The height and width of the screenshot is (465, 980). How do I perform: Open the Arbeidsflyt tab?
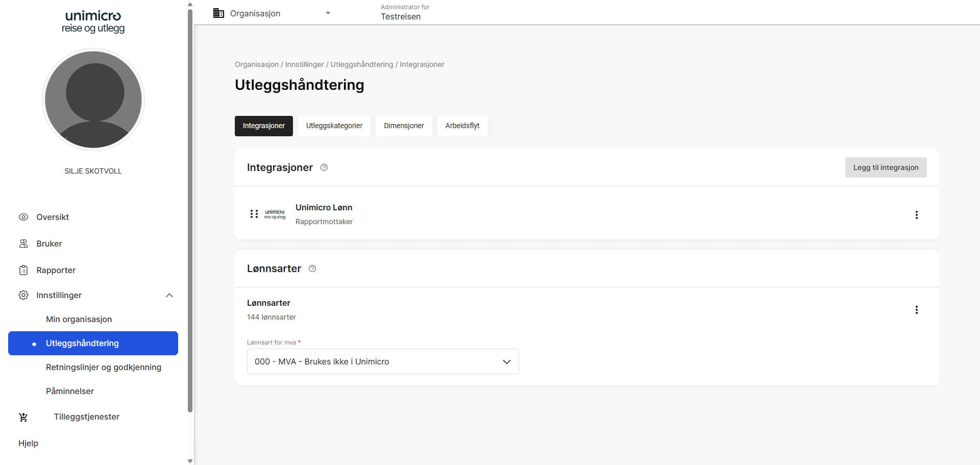[462, 126]
